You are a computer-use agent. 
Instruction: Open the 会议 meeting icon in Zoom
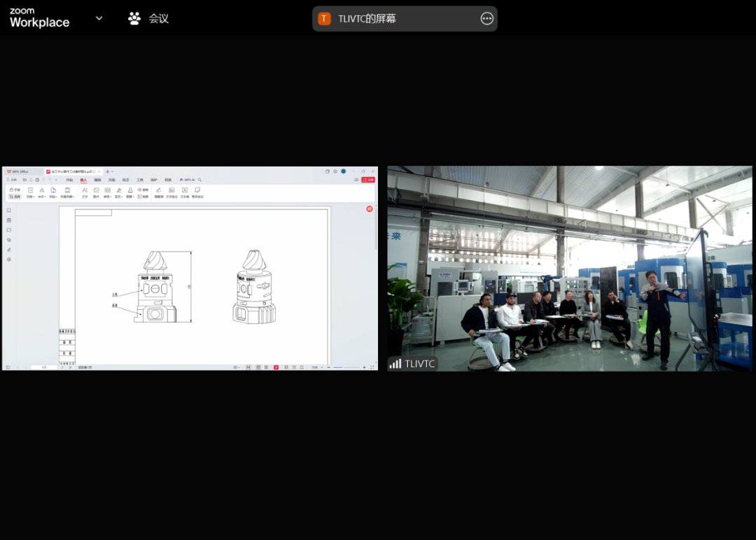(134, 19)
